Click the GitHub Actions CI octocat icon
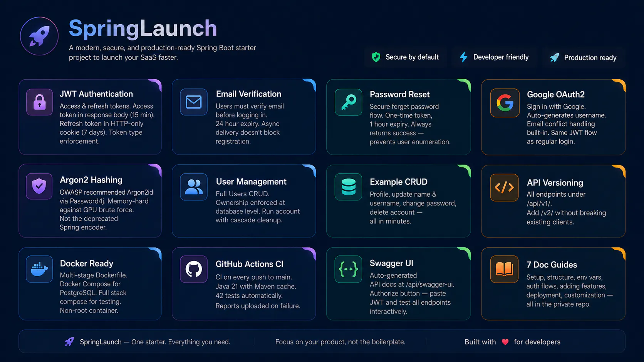Image resolution: width=644 pixels, height=362 pixels. coord(194,269)
